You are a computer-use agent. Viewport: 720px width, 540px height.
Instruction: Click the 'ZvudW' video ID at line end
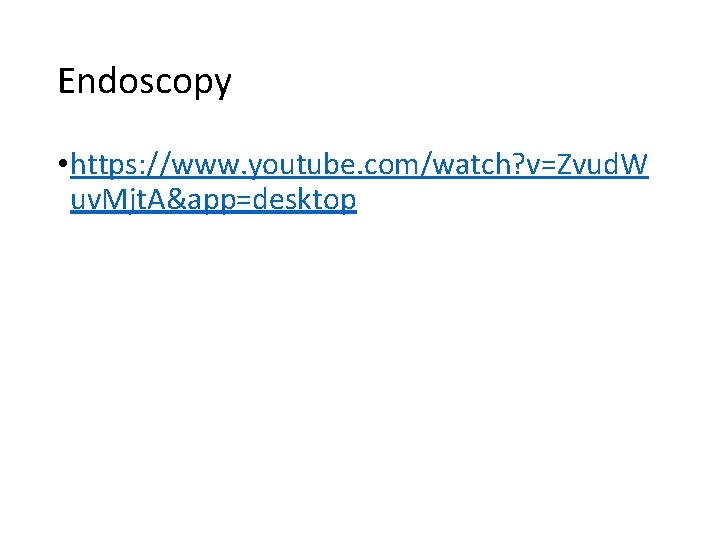602,164
